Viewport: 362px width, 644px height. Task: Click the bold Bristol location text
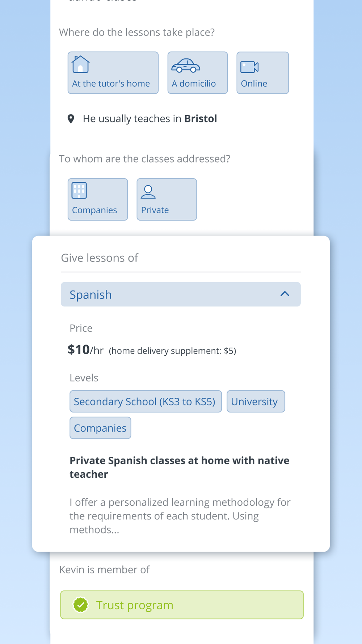pyautogui.click(x=201, y=119)
